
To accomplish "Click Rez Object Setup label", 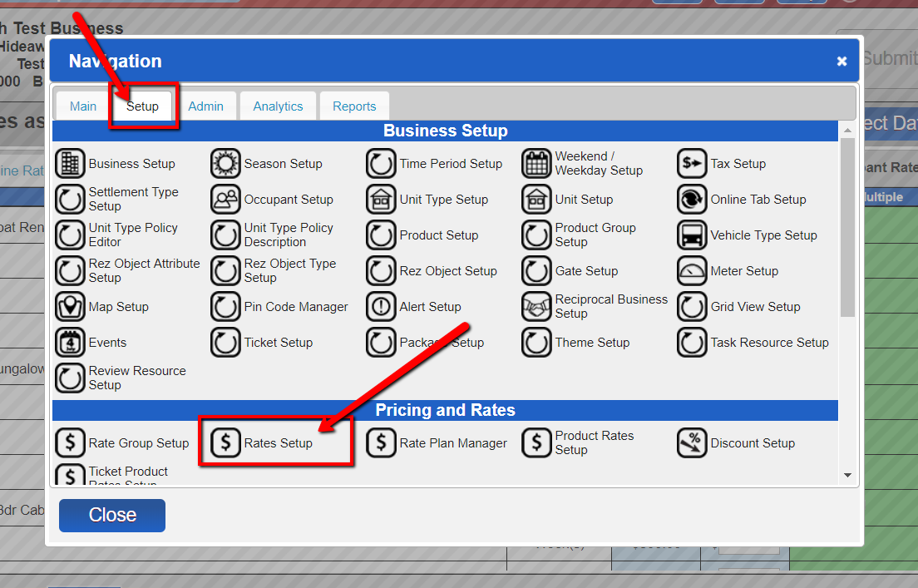I will 448,270.
